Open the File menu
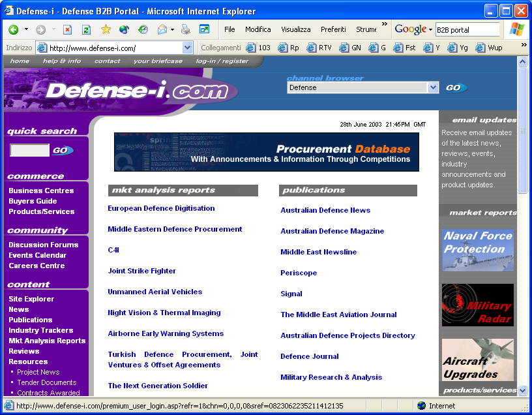 tap(229, 29)
